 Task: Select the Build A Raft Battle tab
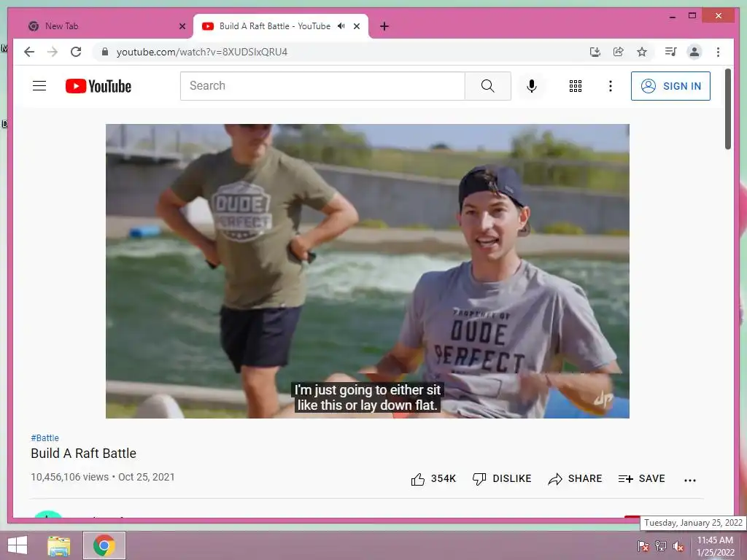point(275,26)
